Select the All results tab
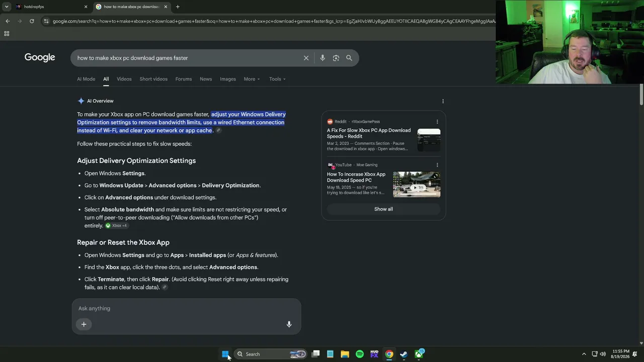Viewport: 644px width, 362px height. 106,79
